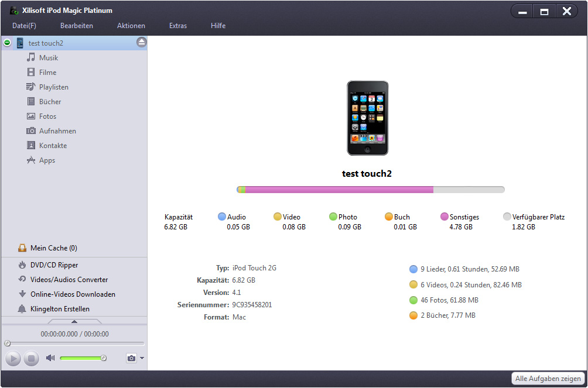Click the iPod Touch 2G type value
Image resolution: width=588 pixels, height=388 pixels.
(x=254, y=268)
